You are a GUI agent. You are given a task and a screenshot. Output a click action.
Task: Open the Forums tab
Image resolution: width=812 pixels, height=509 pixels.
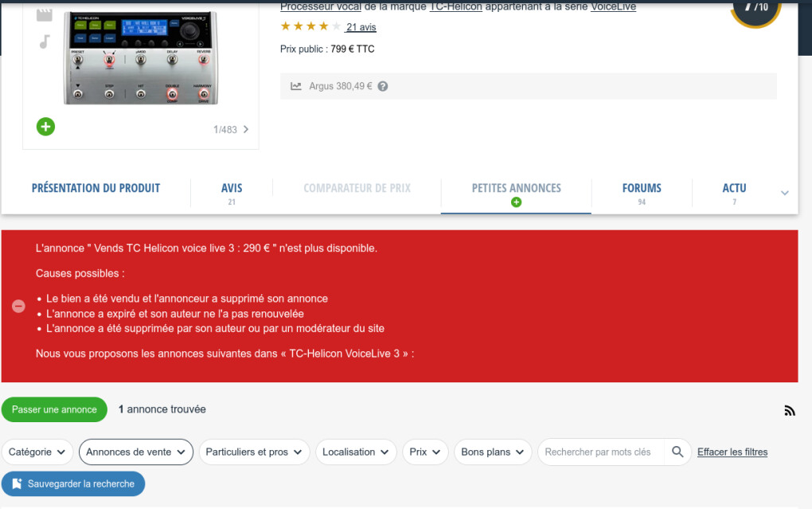pos(642,193)
